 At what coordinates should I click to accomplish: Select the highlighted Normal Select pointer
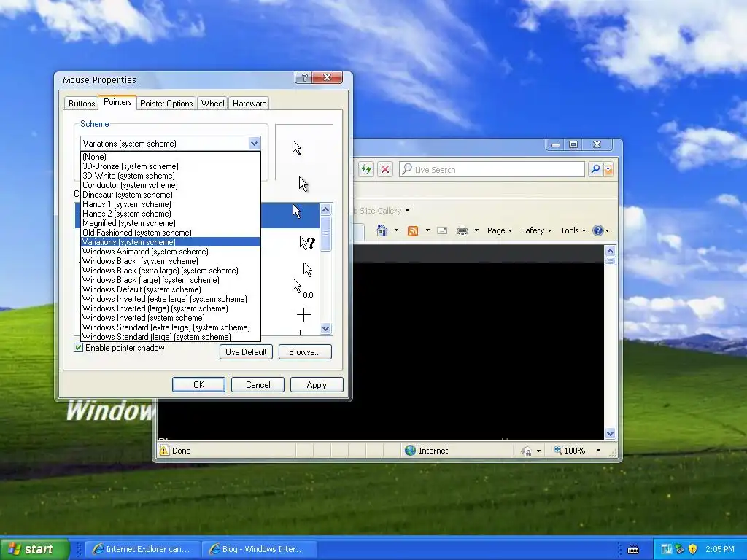[x=297, y=211]
